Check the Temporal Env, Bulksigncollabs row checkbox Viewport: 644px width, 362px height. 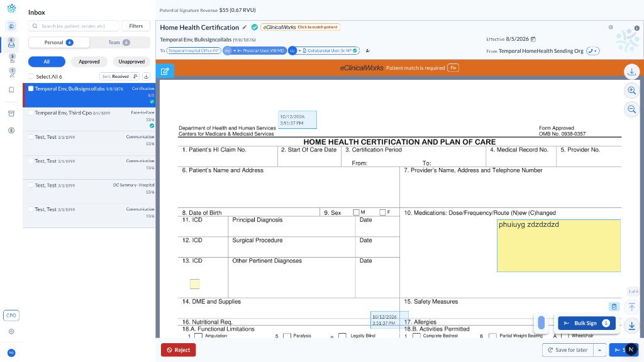31,88
